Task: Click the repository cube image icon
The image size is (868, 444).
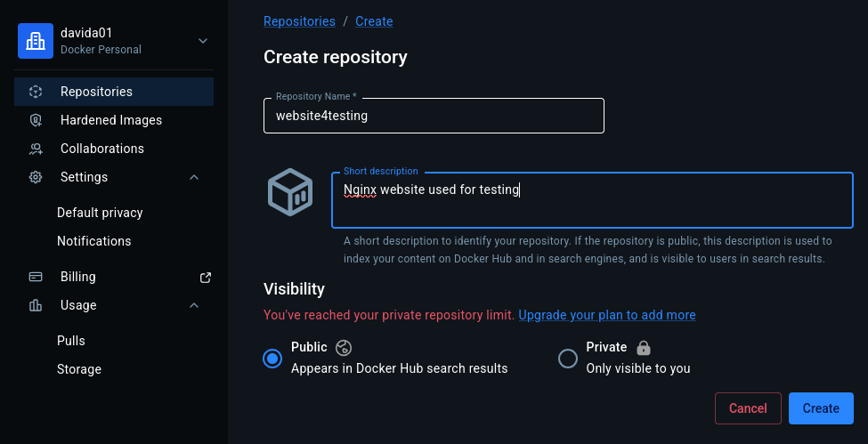Action: (290, 192)
